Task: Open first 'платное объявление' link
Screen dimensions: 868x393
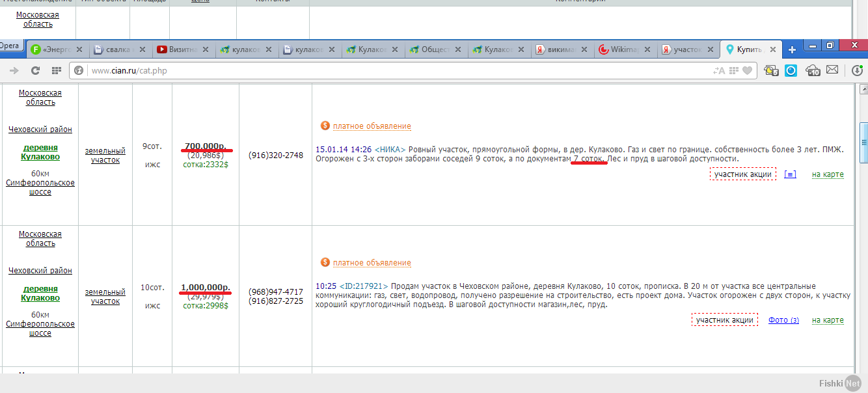Action: pyautogui.click(x=372, y=126)
